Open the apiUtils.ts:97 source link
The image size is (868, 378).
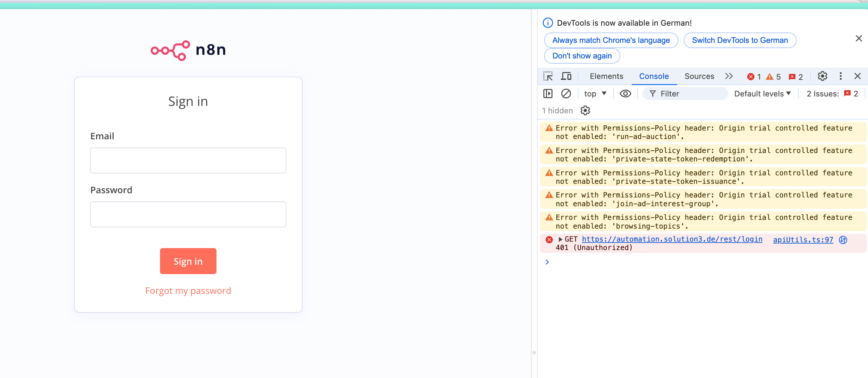click(803, 240)
